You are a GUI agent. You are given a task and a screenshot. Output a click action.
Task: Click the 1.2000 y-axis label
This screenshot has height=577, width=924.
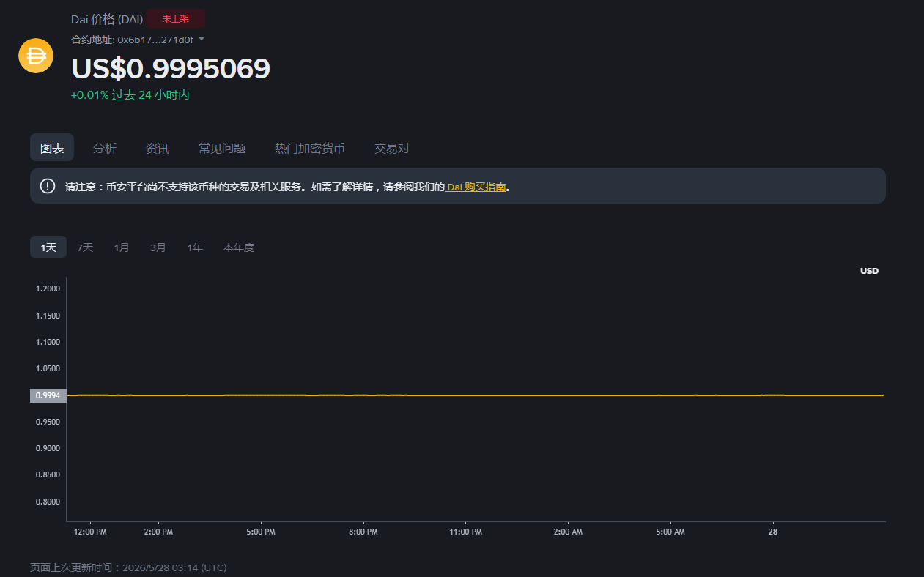tap(48, 288)
